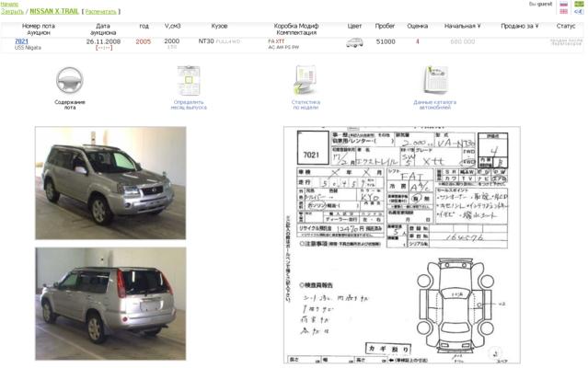This screenshot has width=588, height=368.
Task: Open lot number 7021 link
Action: click(x=21, y=41)
